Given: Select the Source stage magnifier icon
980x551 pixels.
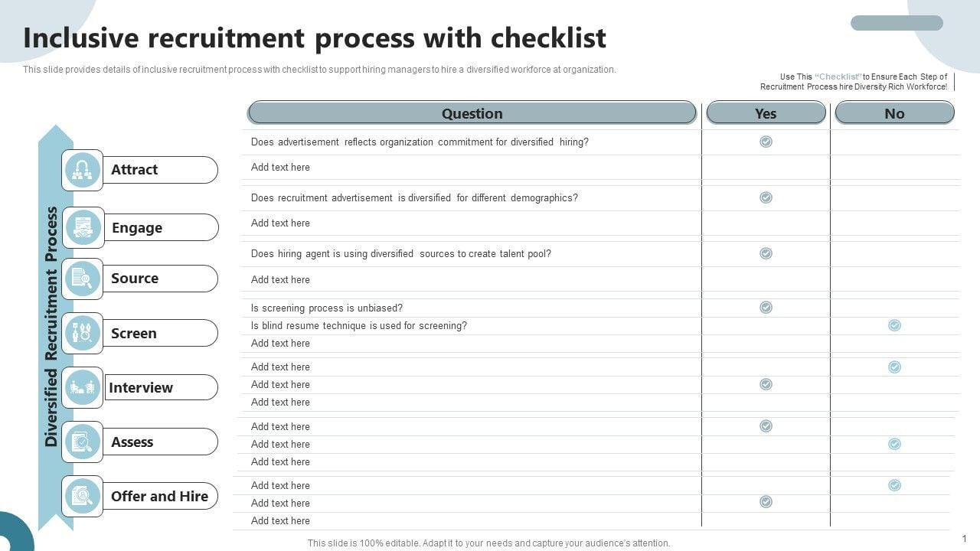Looking at the screenshot, I should (83, 279).
